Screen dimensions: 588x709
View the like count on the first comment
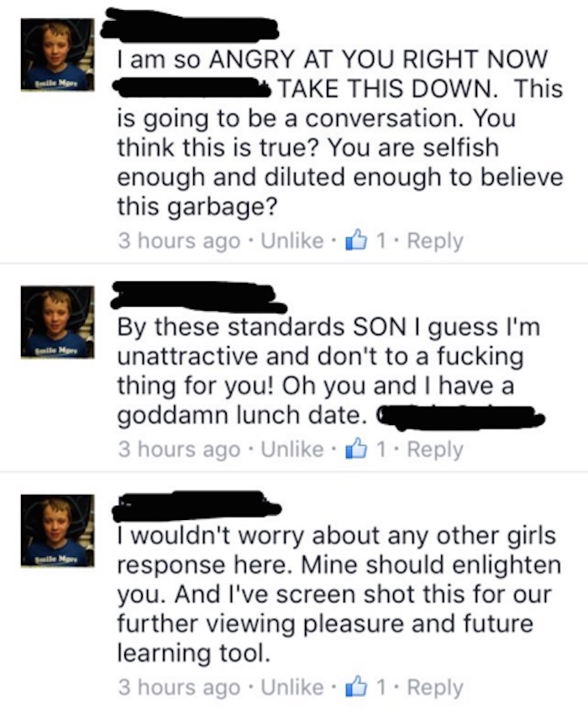point(381,240)
